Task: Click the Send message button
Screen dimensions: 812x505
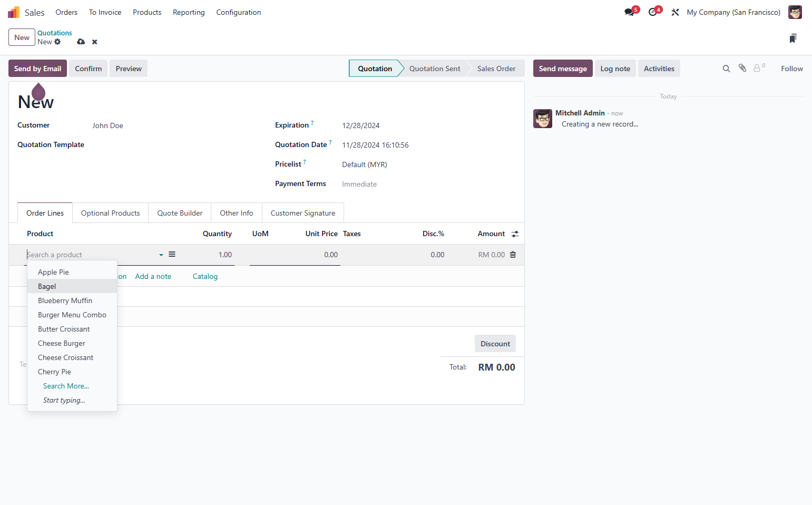Action: point(563,69)
